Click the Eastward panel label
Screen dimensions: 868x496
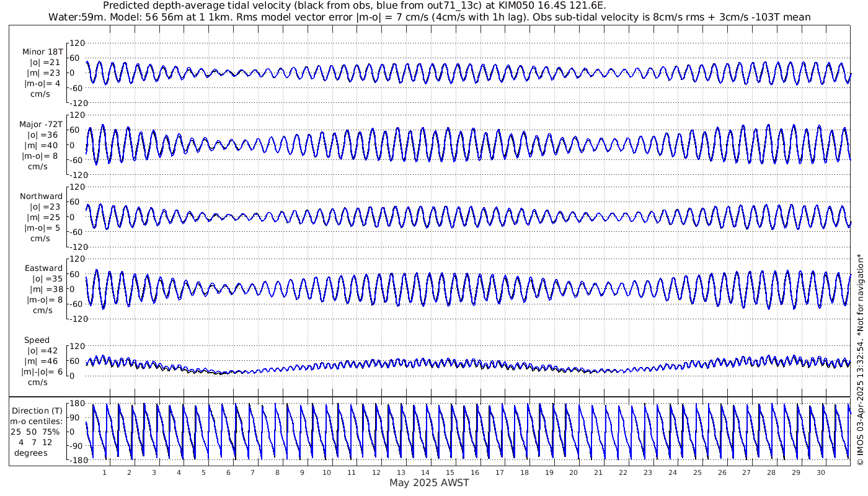[43, 268]
